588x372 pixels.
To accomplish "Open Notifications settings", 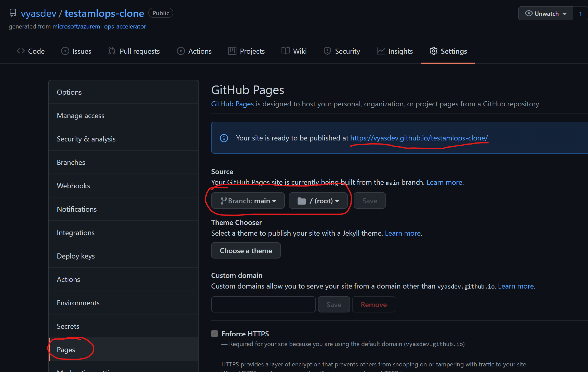I will pos(124,209).
